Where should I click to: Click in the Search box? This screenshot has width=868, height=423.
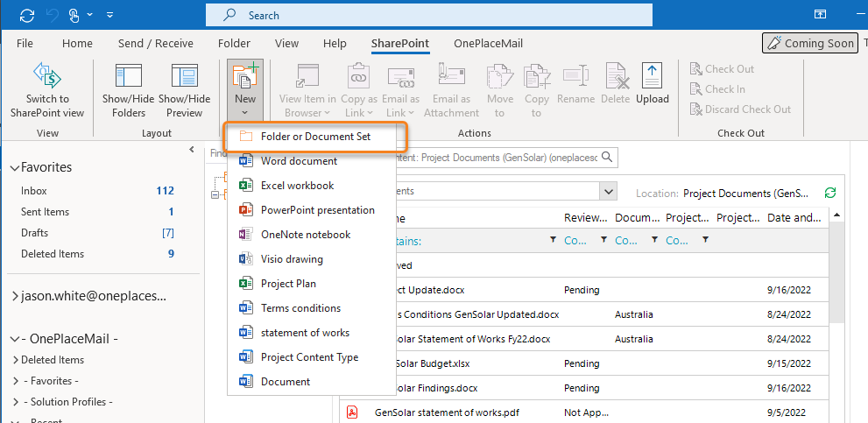coord(429,16)
